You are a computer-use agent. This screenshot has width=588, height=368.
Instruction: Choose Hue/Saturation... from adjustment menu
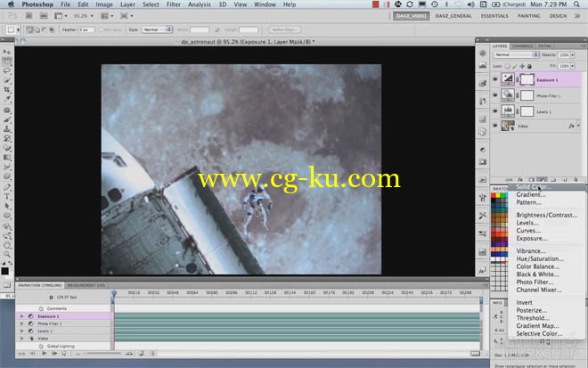[x=540, y=258]
